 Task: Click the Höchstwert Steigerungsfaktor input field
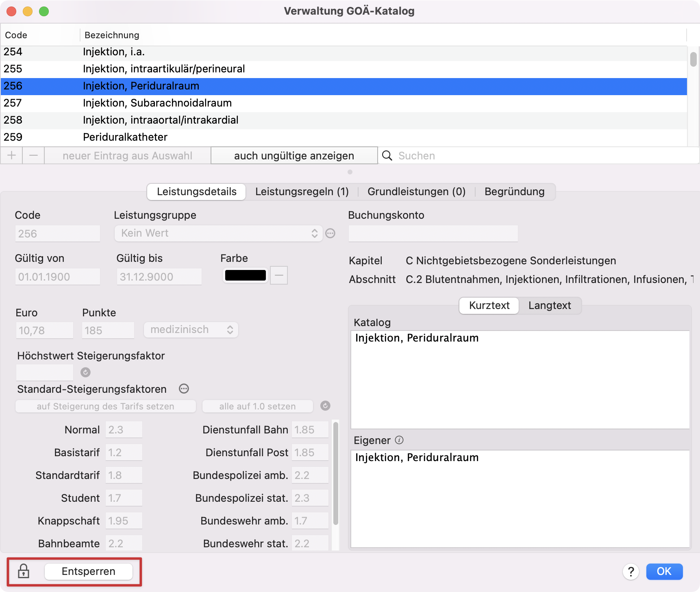point(44,372)
